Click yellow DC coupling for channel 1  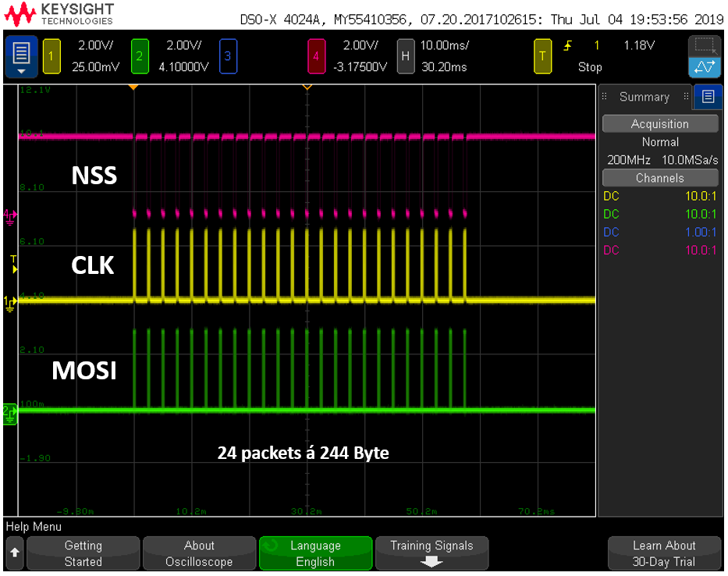(612, 196)
